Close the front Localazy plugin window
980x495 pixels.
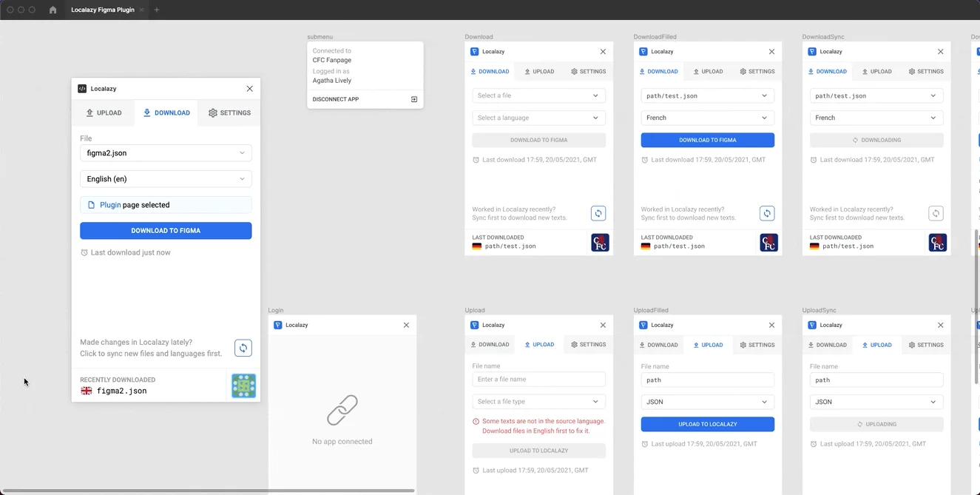click(x=249, y=89)
